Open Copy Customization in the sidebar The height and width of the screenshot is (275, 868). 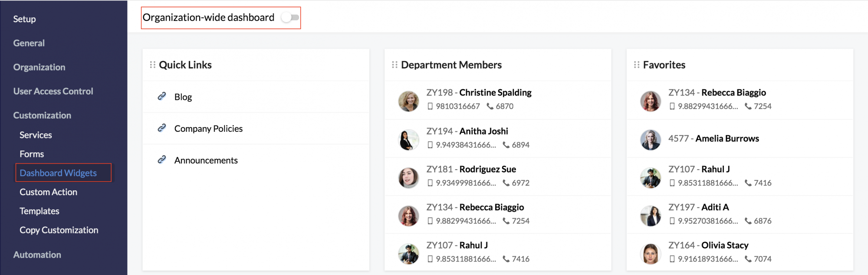pyautogui.click(x=59, y=230)
